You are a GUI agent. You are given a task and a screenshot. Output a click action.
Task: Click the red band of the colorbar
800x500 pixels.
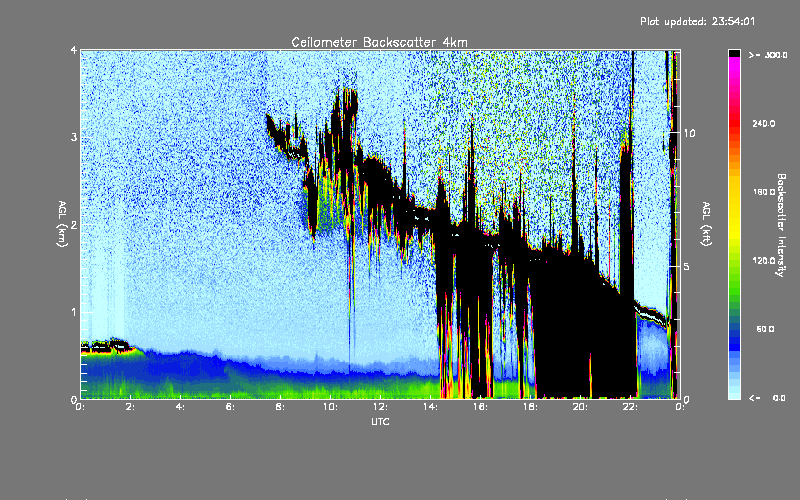[x=734, y=122]
